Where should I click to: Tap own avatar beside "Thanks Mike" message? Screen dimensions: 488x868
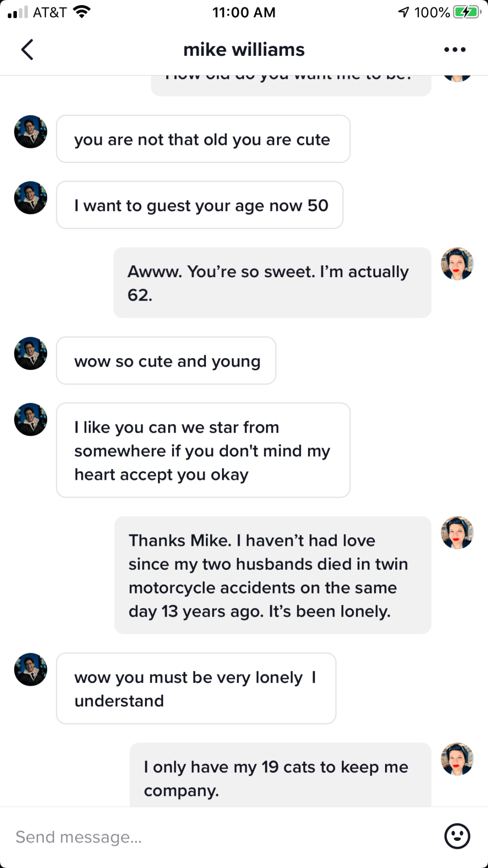457,533
